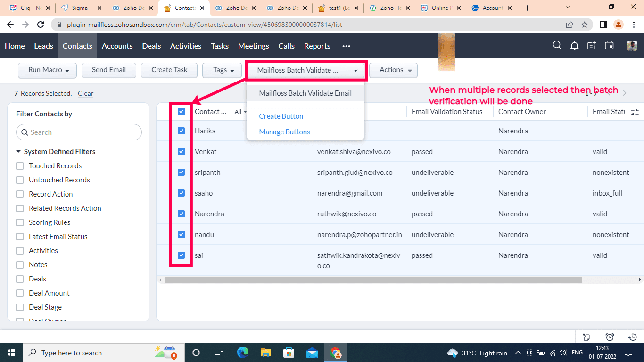Enable the Scoring Rules filter
This screenshot has height=362, width=644.
[x=20, y=222]
